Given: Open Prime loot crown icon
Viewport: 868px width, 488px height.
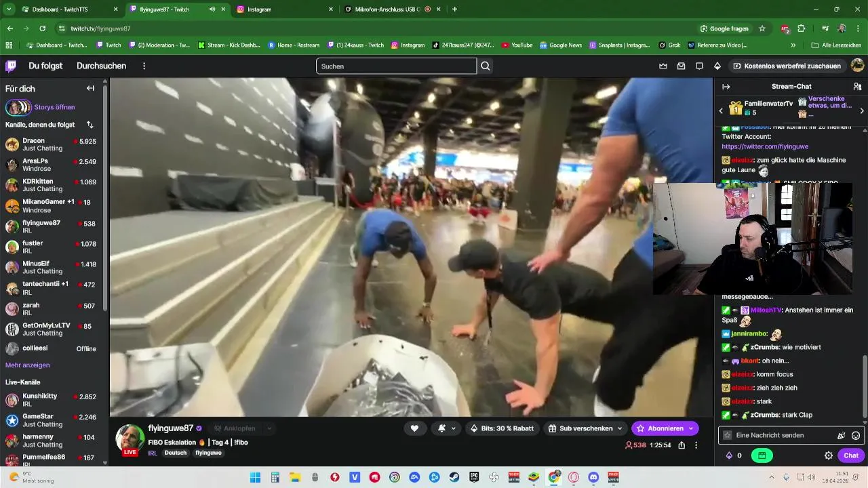Looking at the screenshot, I should click(663, 66).
